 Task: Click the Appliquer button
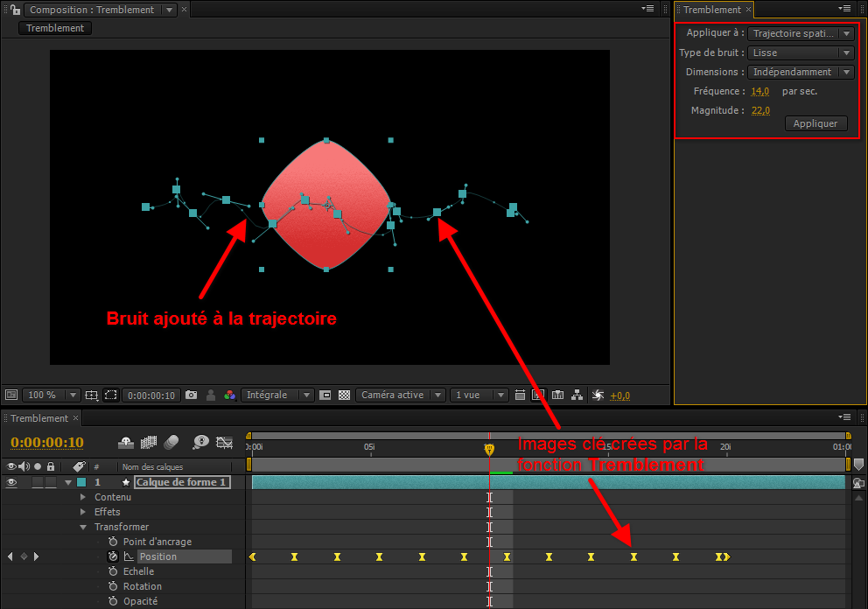pos(815,123)
